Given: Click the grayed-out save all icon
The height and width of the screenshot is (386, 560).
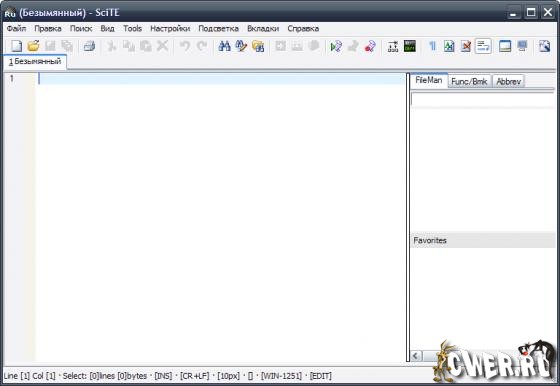Looking at the screenshot, I should click(67, 46).
